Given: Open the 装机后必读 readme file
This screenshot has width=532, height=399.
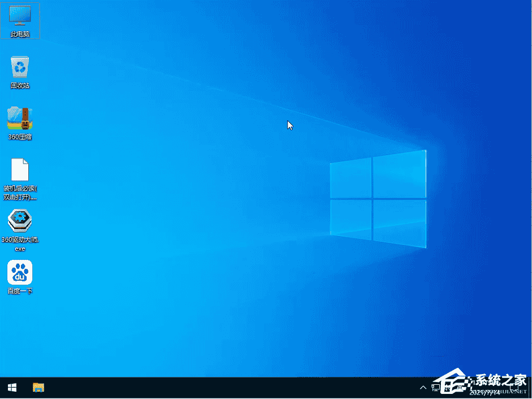Looking at the screenshot, I should [20, 170].
